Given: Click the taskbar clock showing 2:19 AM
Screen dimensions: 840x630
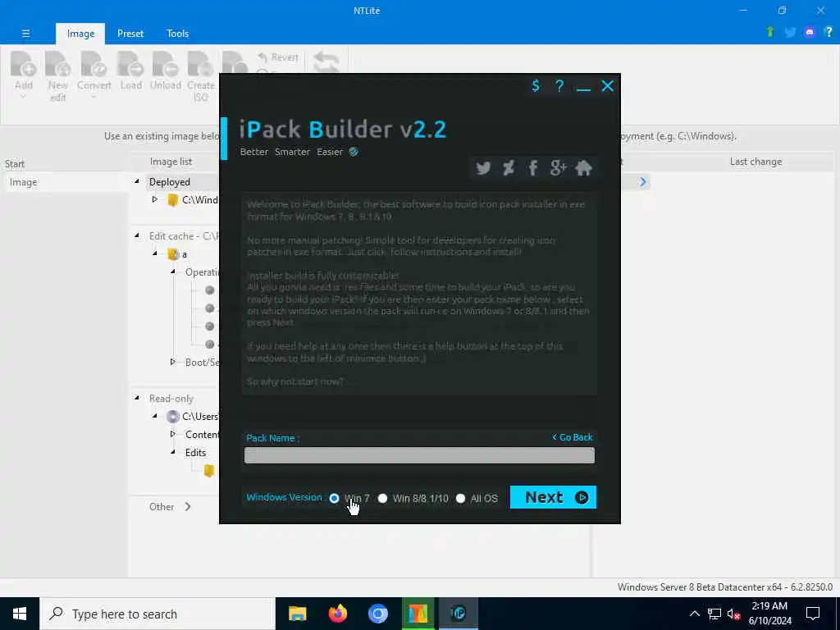Looking at the screenshot, I should tap(769, 614).
